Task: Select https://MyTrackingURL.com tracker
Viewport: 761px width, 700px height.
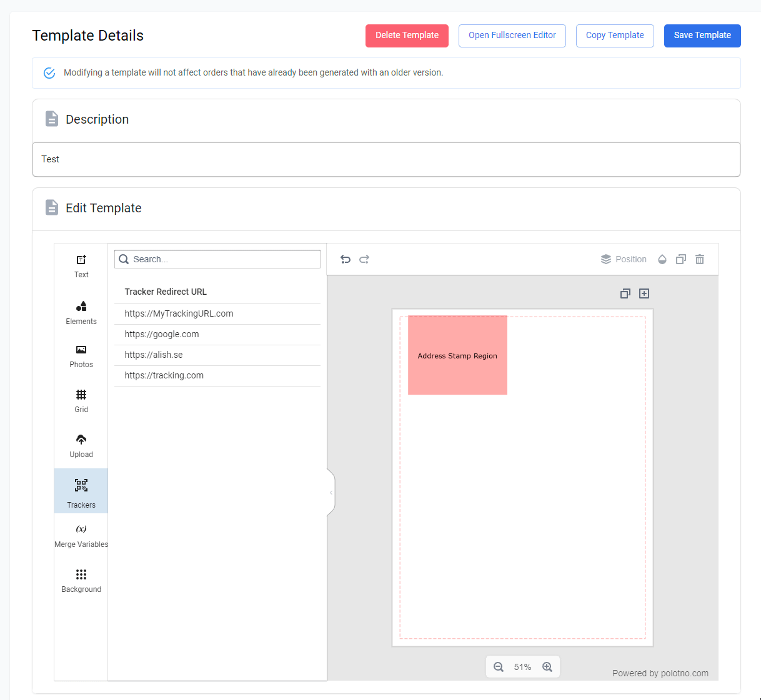Action: tap(217, 314)
